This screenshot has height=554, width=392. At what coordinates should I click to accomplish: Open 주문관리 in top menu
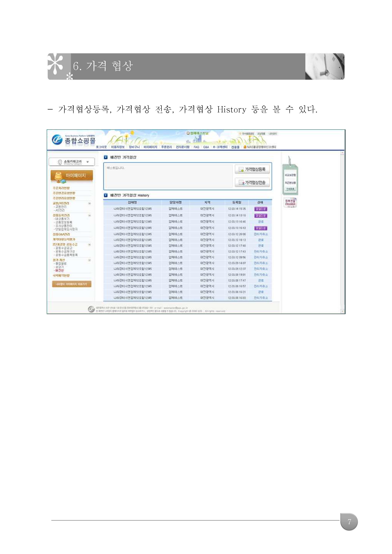coord(166,147)
